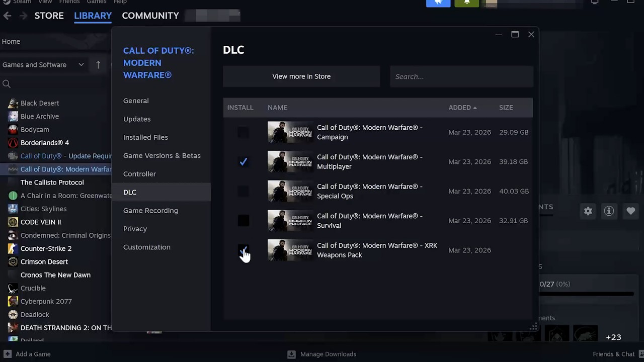Toggle install checkbox for Campaign DLC

pos(243,132)
